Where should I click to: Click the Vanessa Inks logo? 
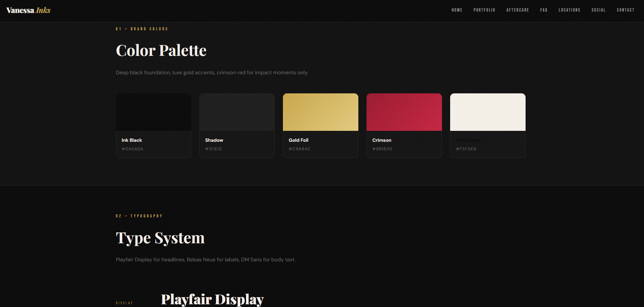point(28,10)
